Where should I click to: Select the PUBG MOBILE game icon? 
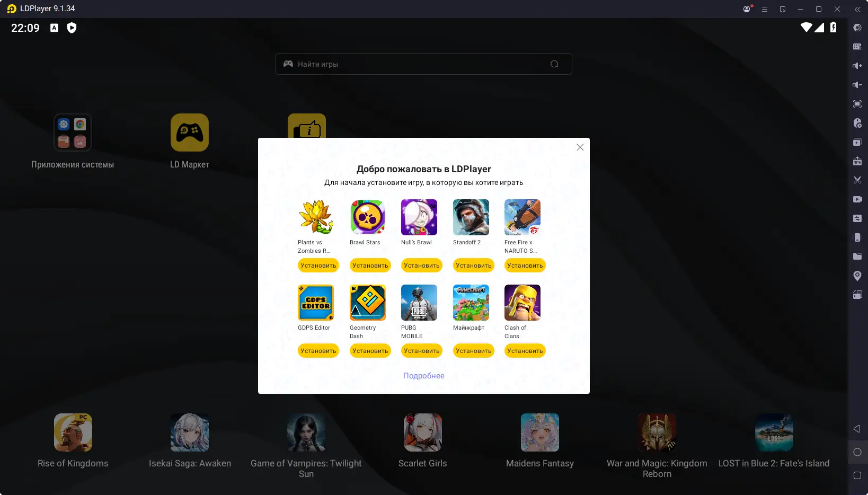pos(419,303)
